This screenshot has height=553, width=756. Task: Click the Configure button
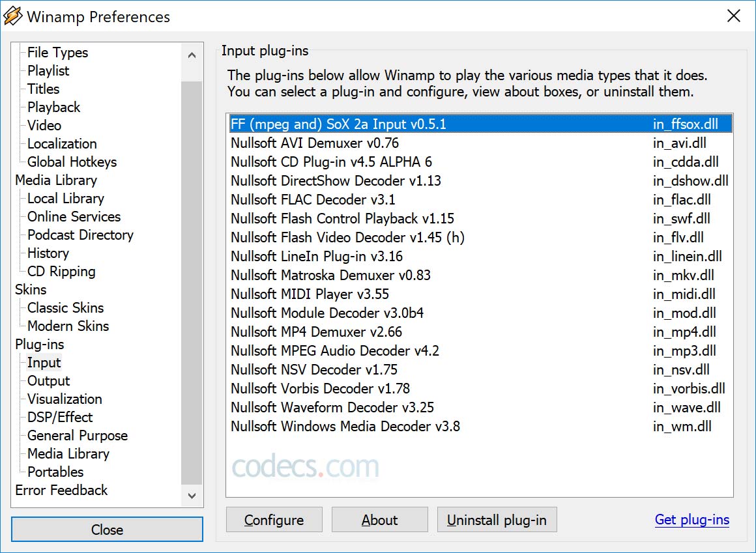(x=274, y=520)
